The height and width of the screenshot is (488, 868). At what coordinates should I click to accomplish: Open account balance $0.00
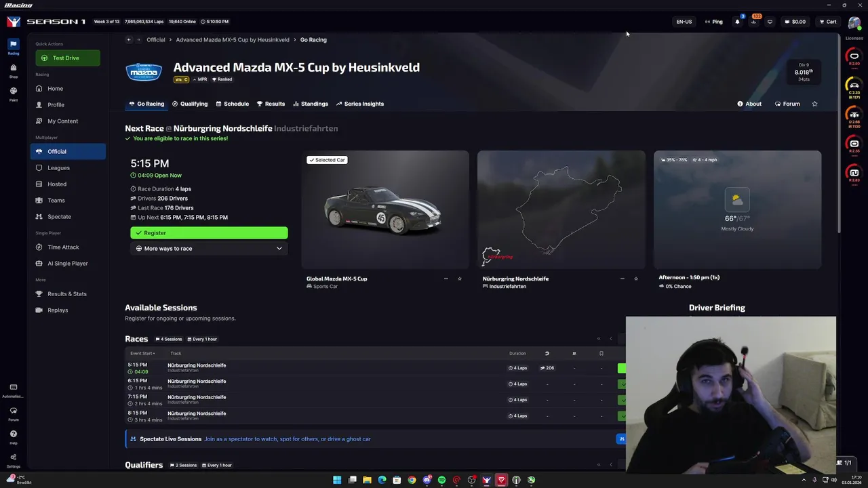pyautogui.click(x=795, y=22)
